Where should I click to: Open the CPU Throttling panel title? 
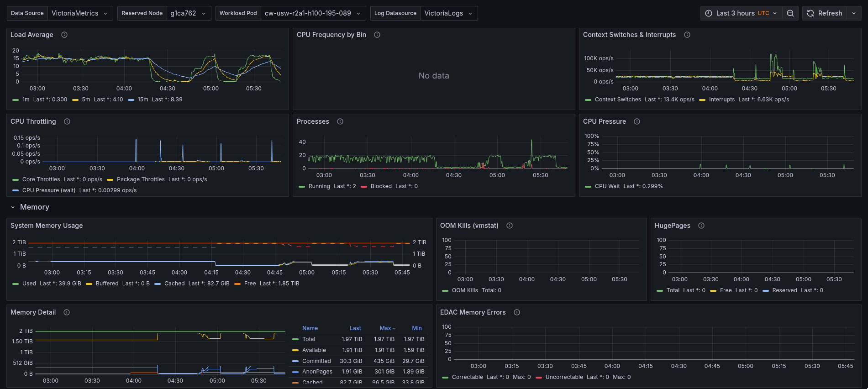[x=33, y=121]
